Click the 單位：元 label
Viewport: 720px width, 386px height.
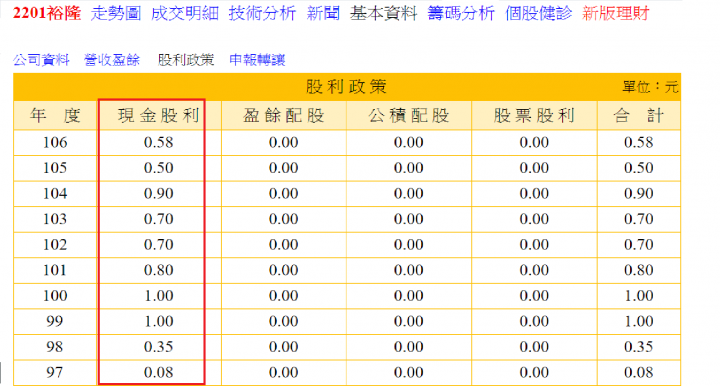[x=650, y=87]
